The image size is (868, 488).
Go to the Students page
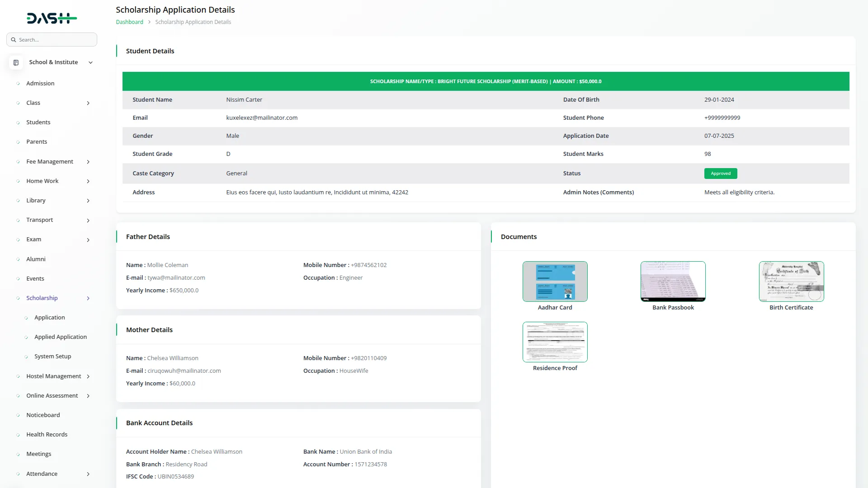point(38,122)
